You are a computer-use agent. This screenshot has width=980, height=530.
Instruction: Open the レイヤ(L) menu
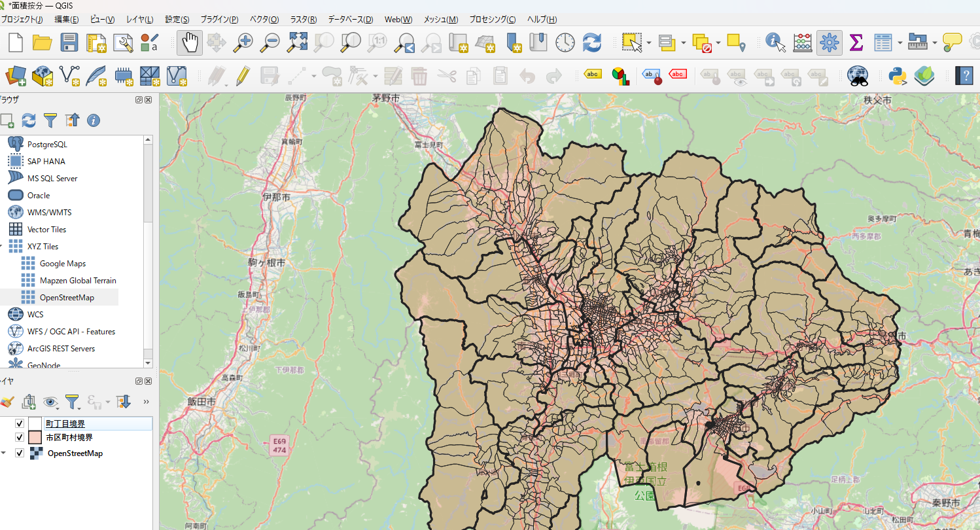point(140,20)
